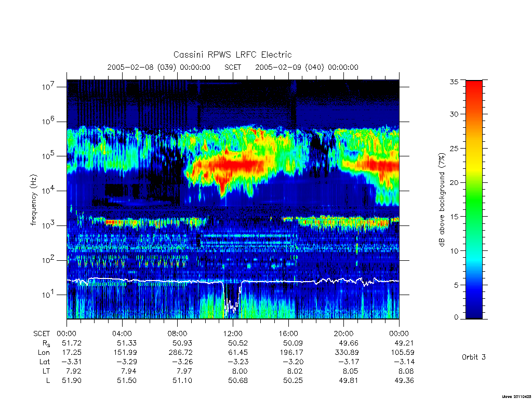The width and height of the screenshot is (532, 399).
Task: Click the color bar value '20'
Action: pos(454,182)
